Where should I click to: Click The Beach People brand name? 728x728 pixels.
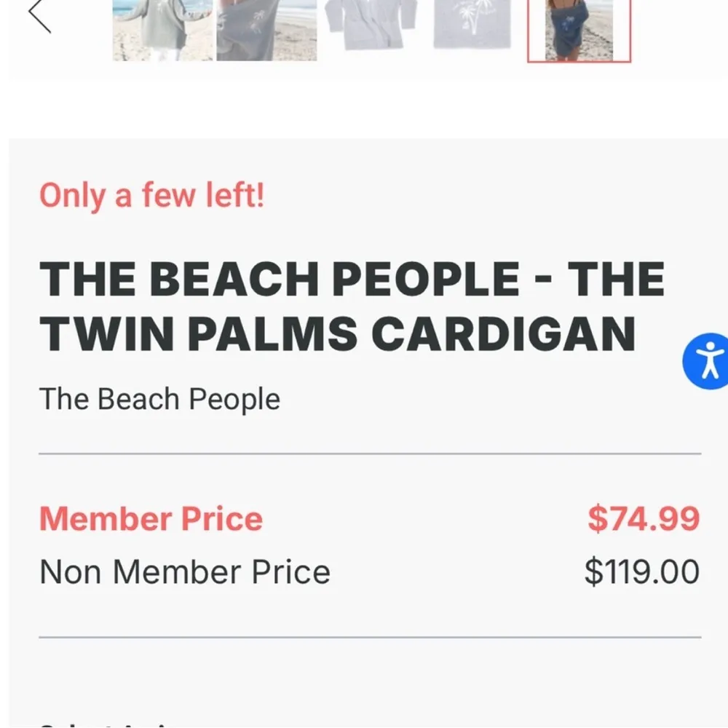(160, 398)
